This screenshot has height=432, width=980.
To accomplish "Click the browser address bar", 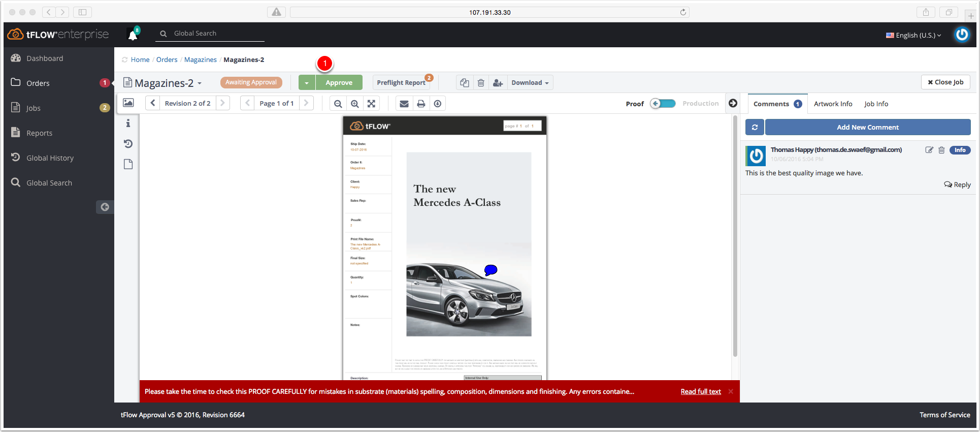I will click(x=489, y=12).
